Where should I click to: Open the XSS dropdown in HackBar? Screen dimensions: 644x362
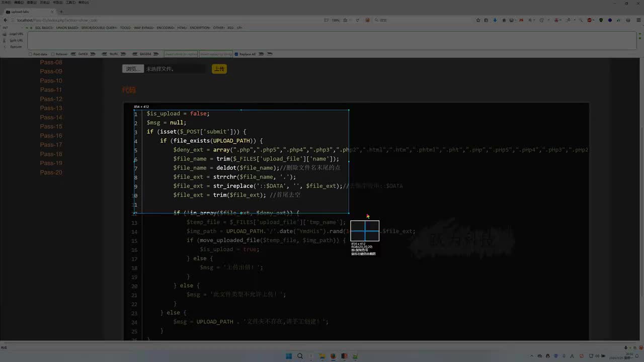coord(231,28)
